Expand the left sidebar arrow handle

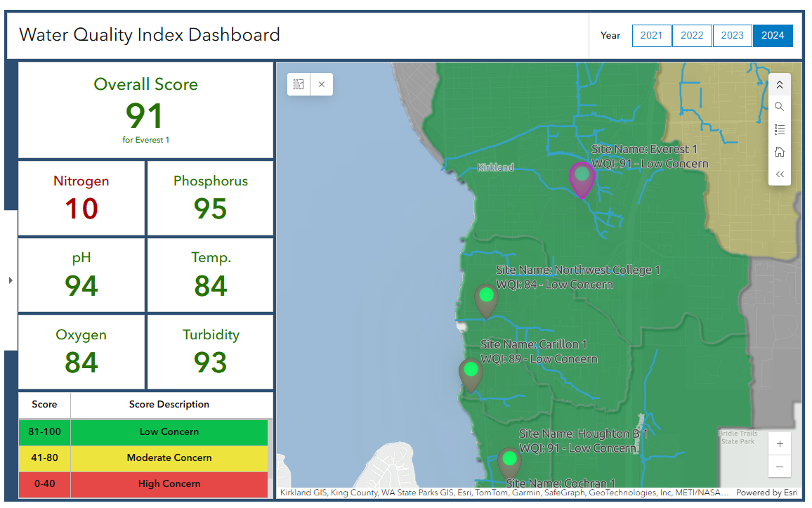coord(10,280)
